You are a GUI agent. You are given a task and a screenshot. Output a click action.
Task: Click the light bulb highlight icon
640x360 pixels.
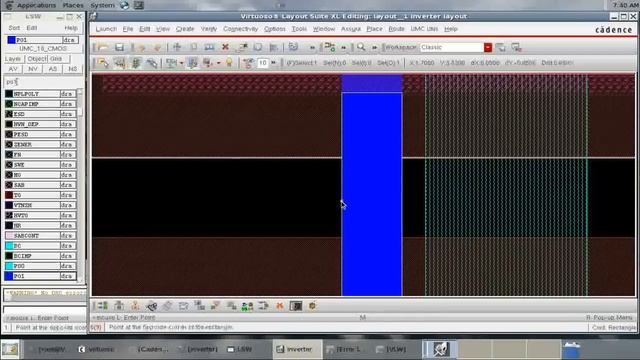click(x=229, y=62)
